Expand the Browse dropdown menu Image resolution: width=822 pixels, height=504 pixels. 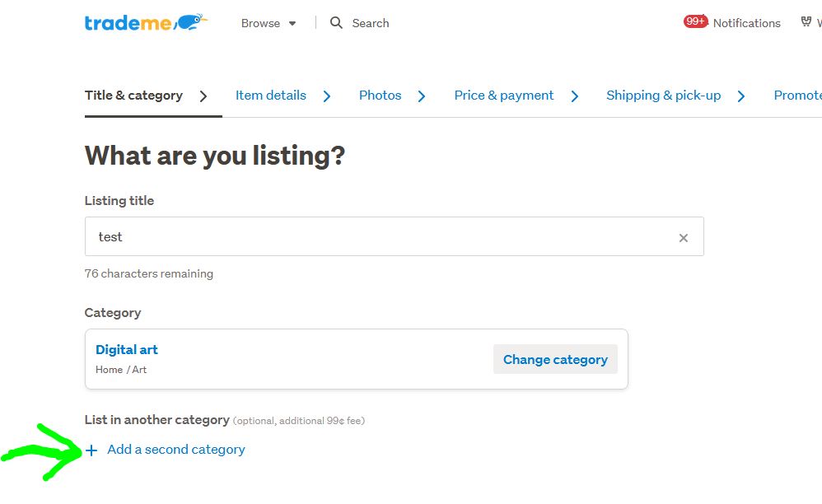point(269,23)
